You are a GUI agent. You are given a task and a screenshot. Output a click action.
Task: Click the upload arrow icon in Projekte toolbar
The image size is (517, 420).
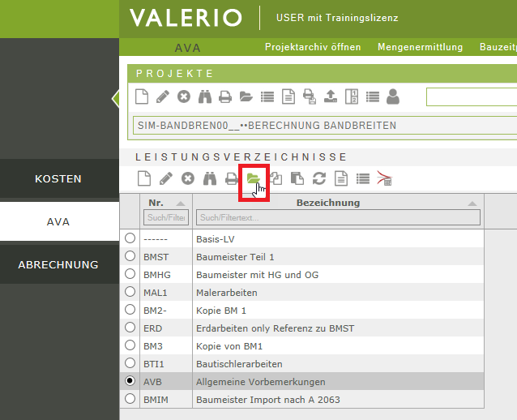[x=331, y=97]
